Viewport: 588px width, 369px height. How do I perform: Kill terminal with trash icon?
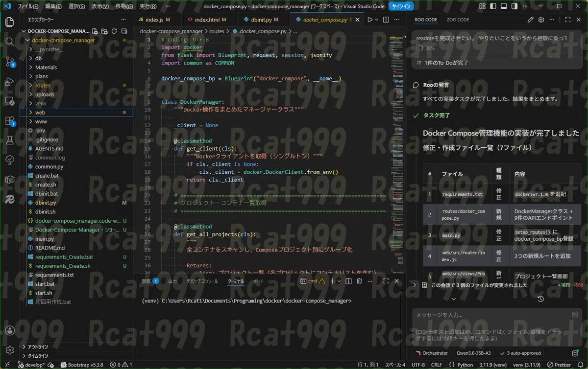coord(359,281)
